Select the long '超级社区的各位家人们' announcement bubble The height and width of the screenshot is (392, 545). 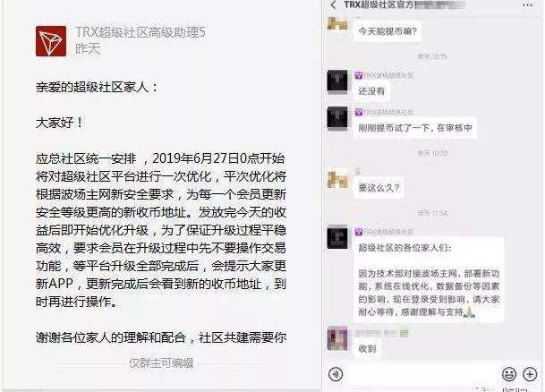(x=429, y=280)
